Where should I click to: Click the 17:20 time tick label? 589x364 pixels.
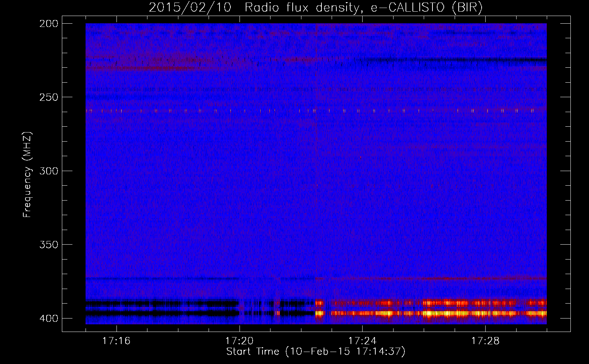[x=239, y=341]
